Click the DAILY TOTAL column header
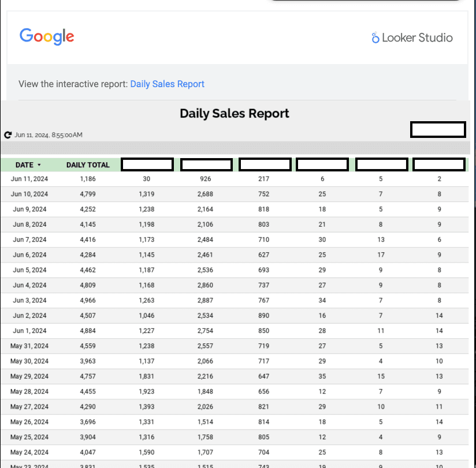Screen dimensions: 476x468 tap(88, 165)
